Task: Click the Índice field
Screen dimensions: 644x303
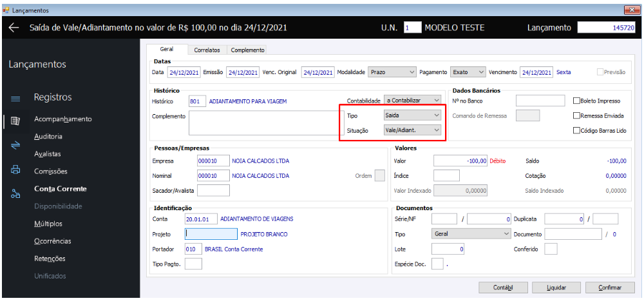Action: point(446,175)
